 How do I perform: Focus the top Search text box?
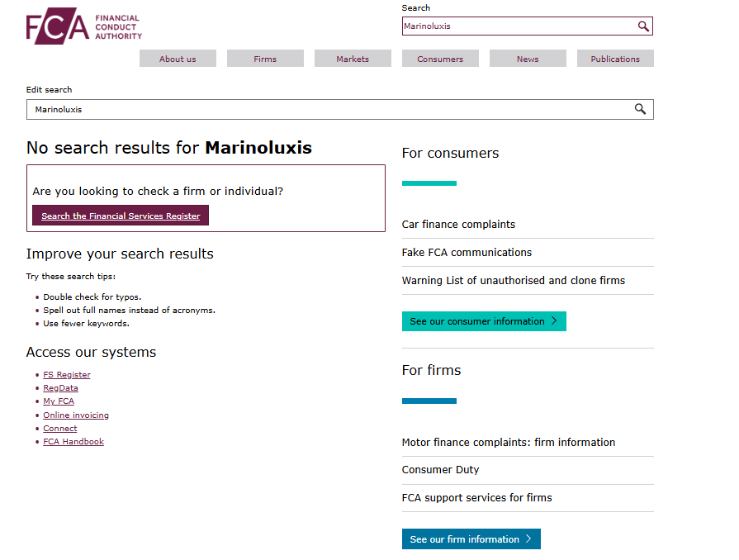pos(519,26)
